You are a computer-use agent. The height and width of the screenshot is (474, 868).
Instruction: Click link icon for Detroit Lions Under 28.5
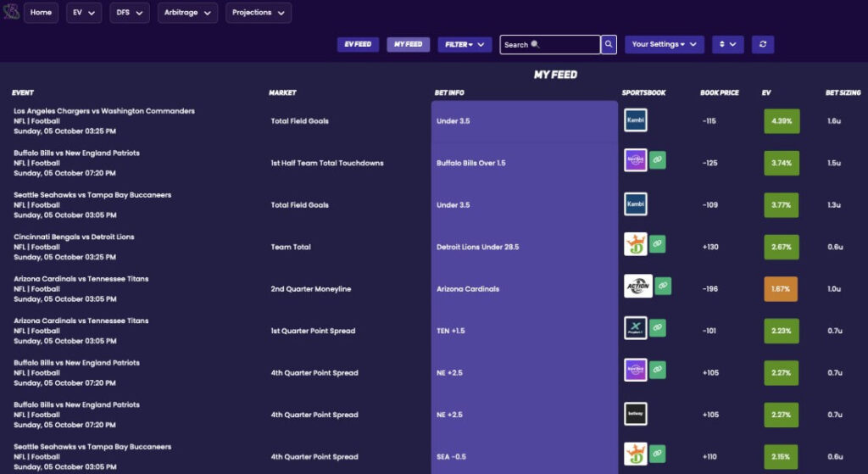point(658,243)
